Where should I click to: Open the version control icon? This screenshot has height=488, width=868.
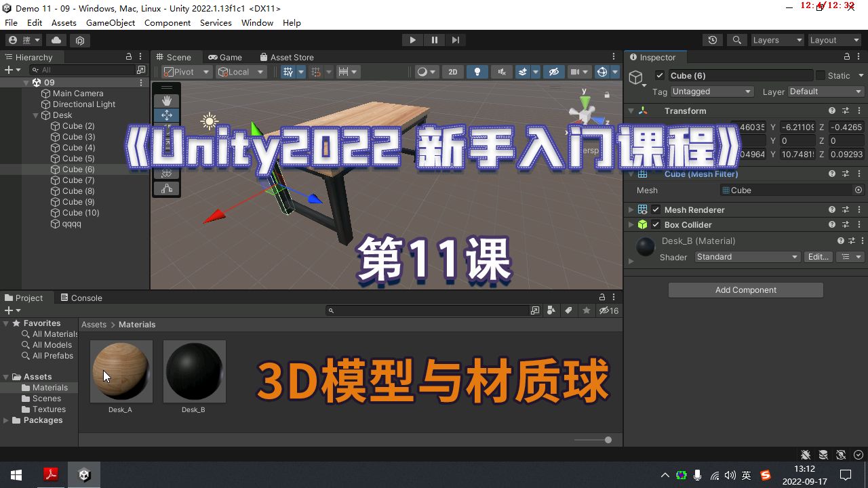pyautogui.click(x=80, y=41)
